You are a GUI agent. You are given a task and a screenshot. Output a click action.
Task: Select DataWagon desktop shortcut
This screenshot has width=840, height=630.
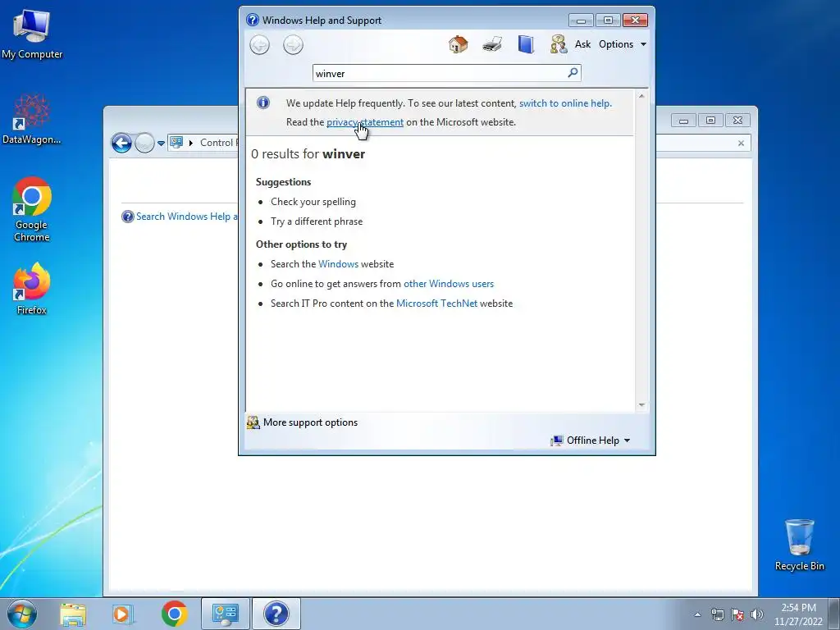(x=32, y=119)
